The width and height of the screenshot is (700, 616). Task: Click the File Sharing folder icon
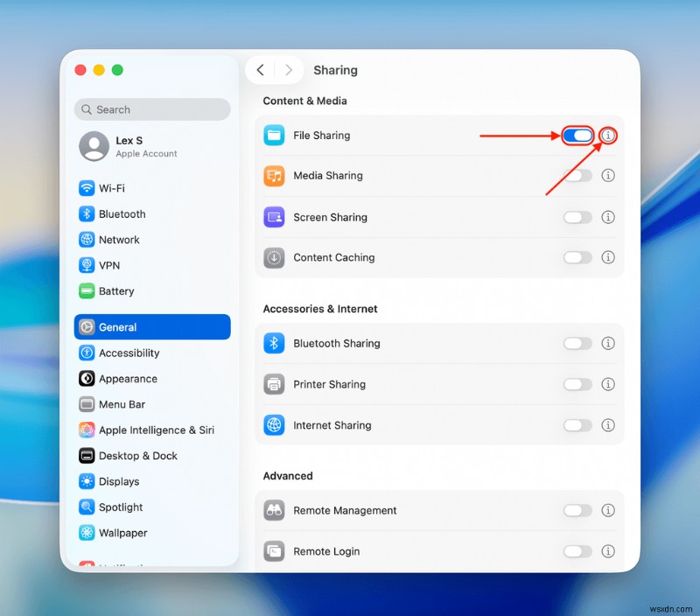[274, 136]
